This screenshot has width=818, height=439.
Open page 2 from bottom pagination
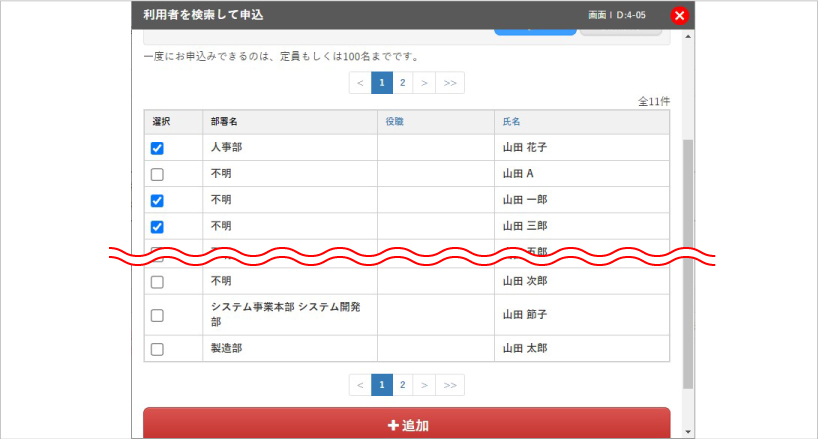[402, 385]
